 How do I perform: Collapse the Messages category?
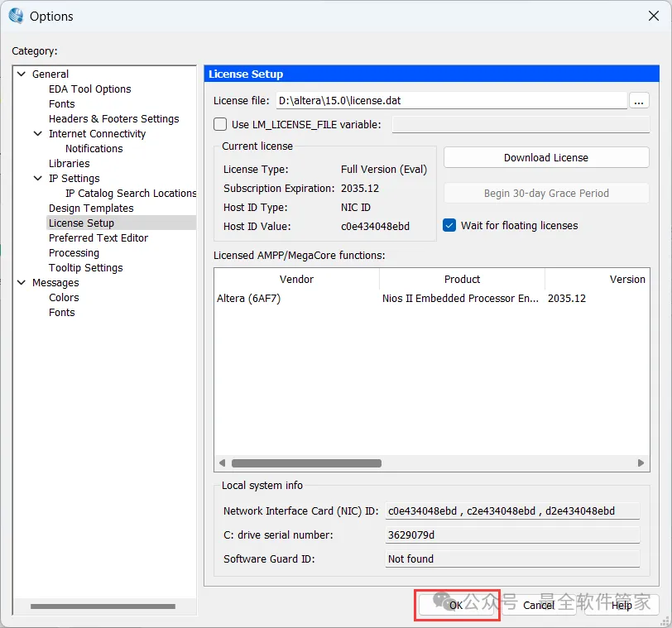point(22,283)
